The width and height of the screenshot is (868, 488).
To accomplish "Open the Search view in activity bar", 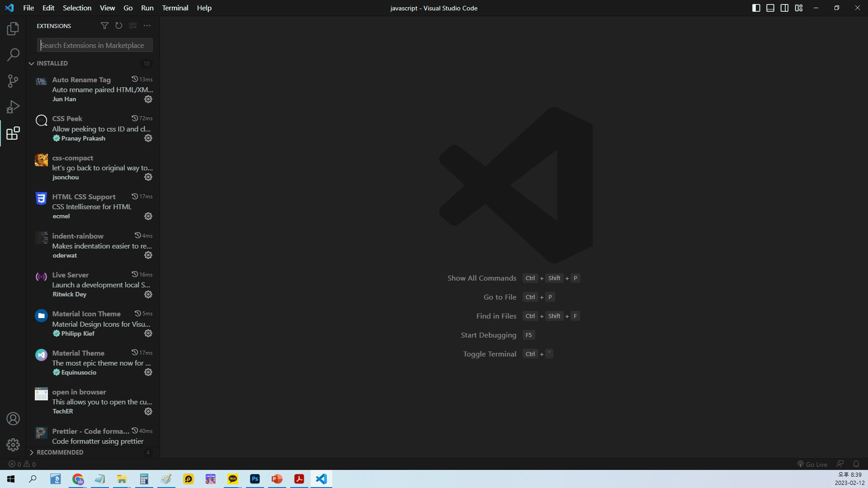I will coord(13,55).
